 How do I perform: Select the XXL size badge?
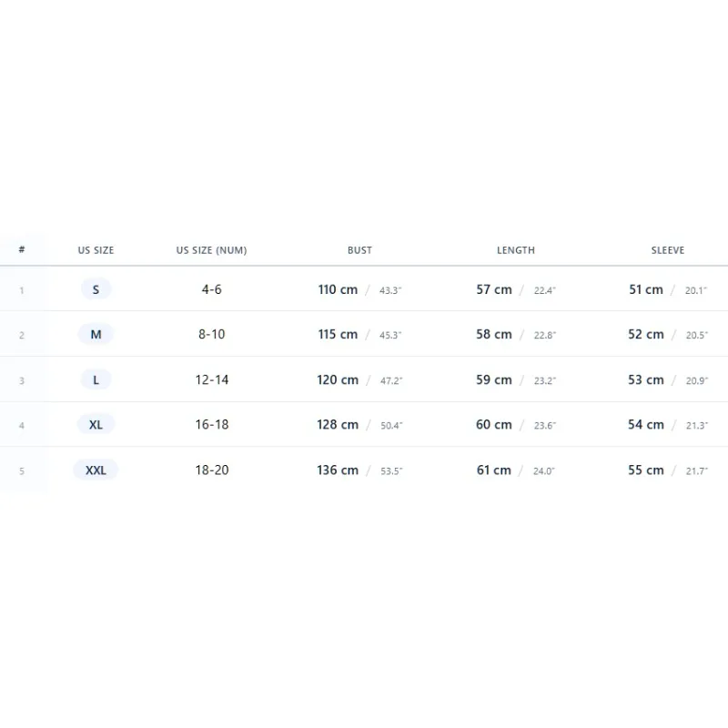pyautogui.click(x=96, y=470)
